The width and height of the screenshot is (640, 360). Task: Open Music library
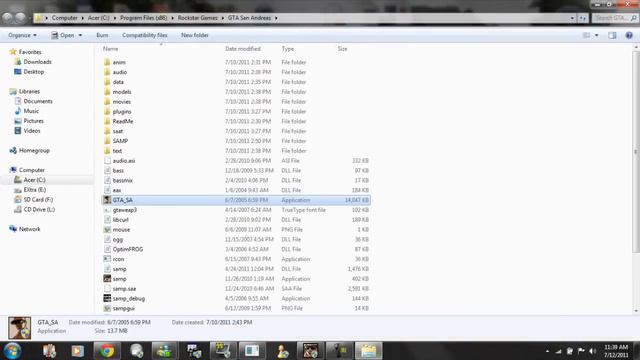(x=31, y=111)
